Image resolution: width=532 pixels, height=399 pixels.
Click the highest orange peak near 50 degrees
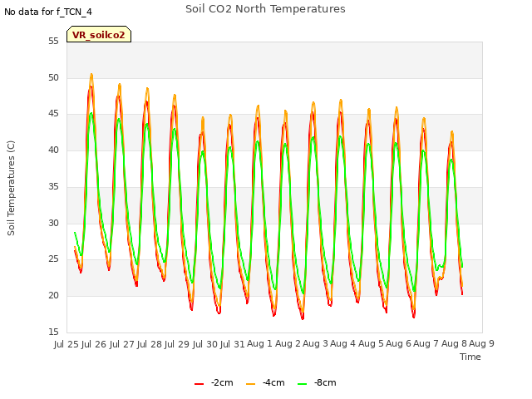click(91, 74)
